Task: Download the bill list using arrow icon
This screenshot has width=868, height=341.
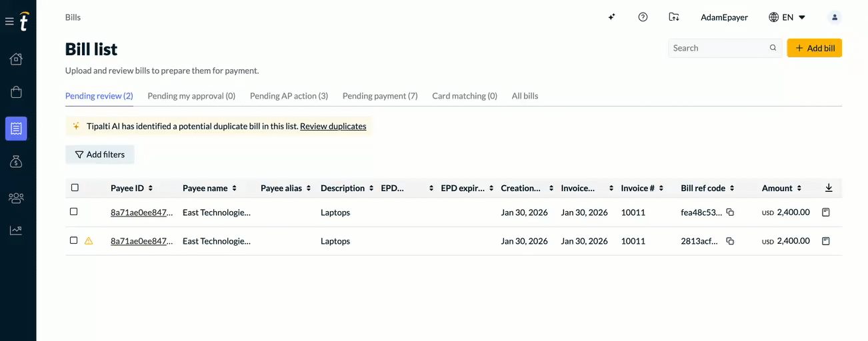Action: [829, 188]
